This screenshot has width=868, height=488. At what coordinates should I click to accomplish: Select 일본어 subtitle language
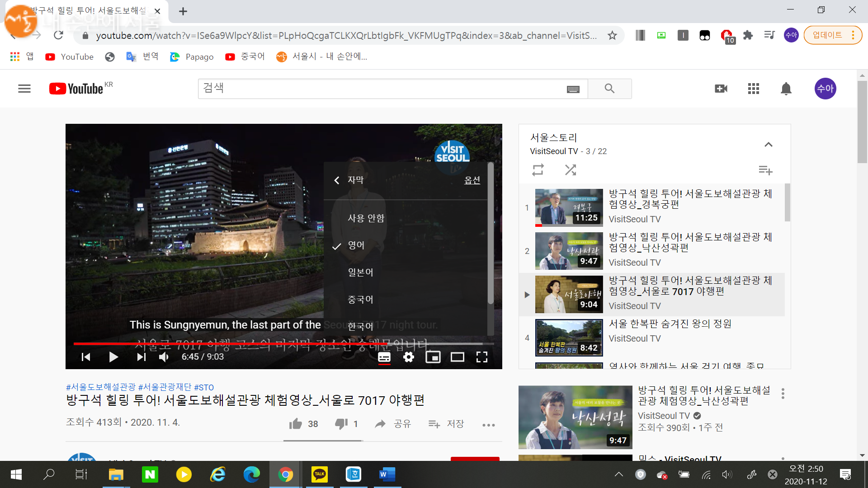[360, 272]
